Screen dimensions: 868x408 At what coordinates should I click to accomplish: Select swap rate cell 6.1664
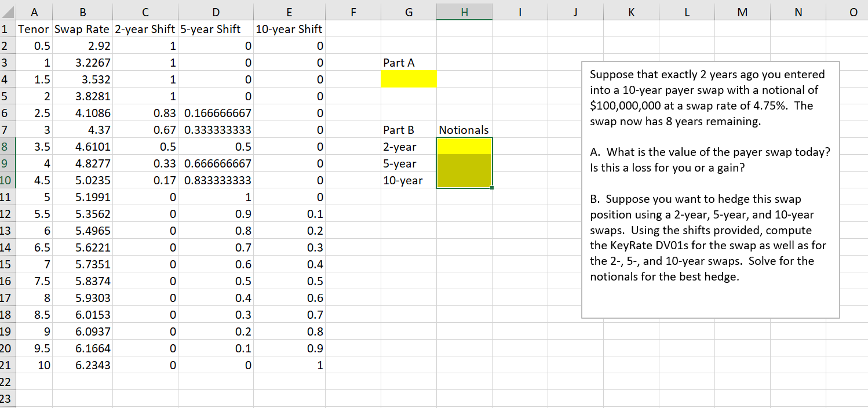(83, 348)
